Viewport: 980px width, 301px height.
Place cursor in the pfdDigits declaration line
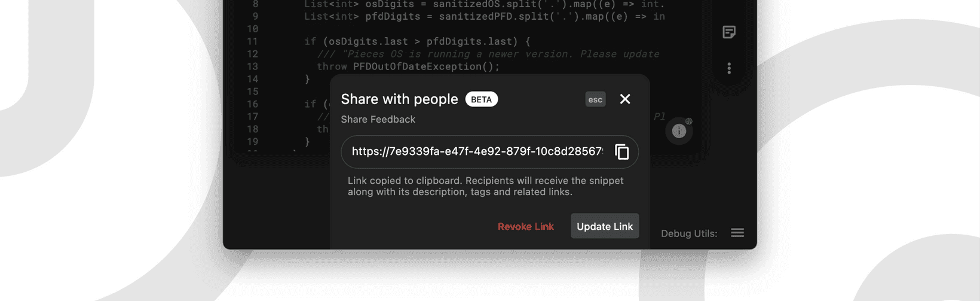click(484, 16)
